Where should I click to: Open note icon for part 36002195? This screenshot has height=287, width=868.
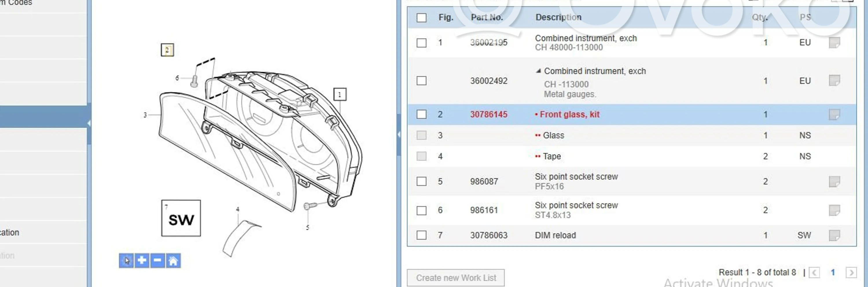834,43
